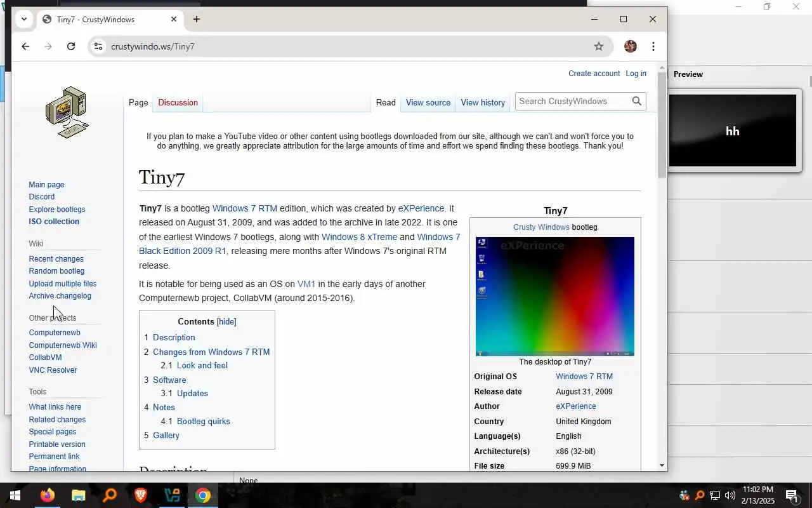Go back with the browser back arrow
Image resolution: width=812 pixels, height=508 pixels.
(25, 46)
